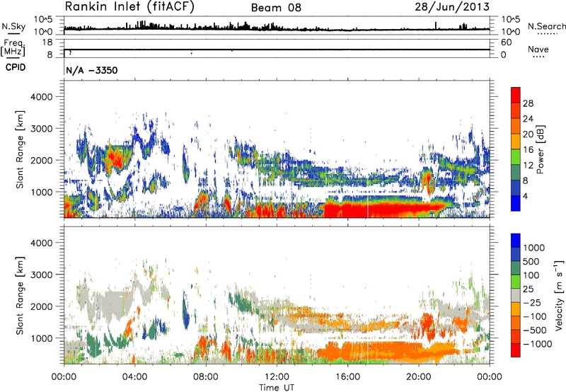Pick the orange -500 to -100 Velocity segment

516,323
